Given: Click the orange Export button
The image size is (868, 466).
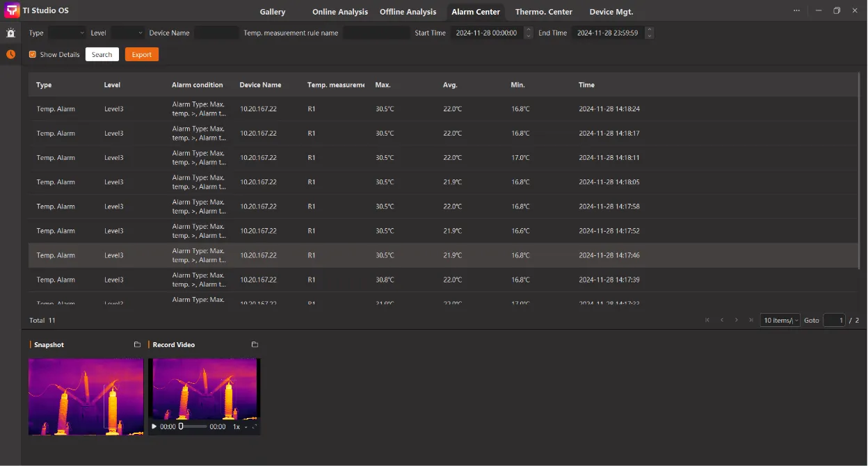Looking at the screenshot, I should coord(142,54).
